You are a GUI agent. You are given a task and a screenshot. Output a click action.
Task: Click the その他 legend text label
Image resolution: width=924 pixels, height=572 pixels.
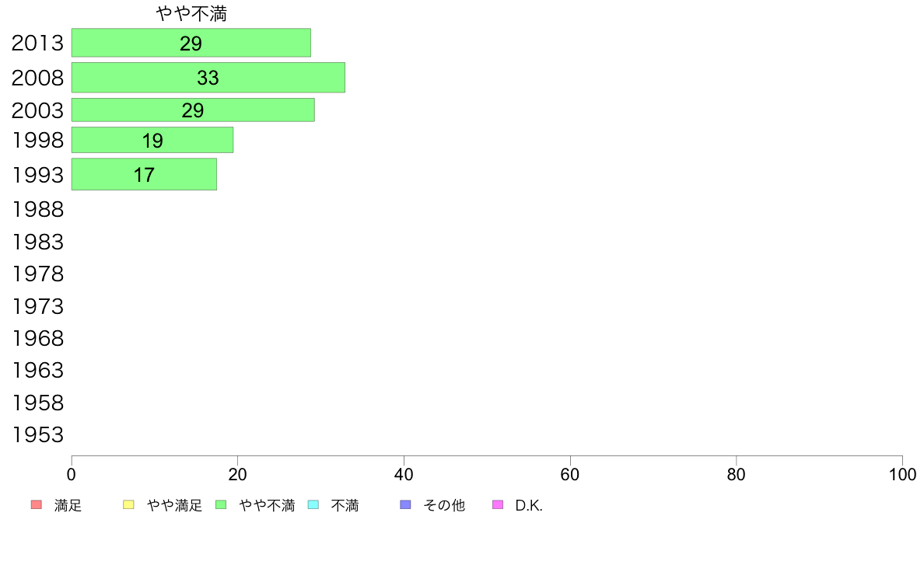click(x=444, y=505)
